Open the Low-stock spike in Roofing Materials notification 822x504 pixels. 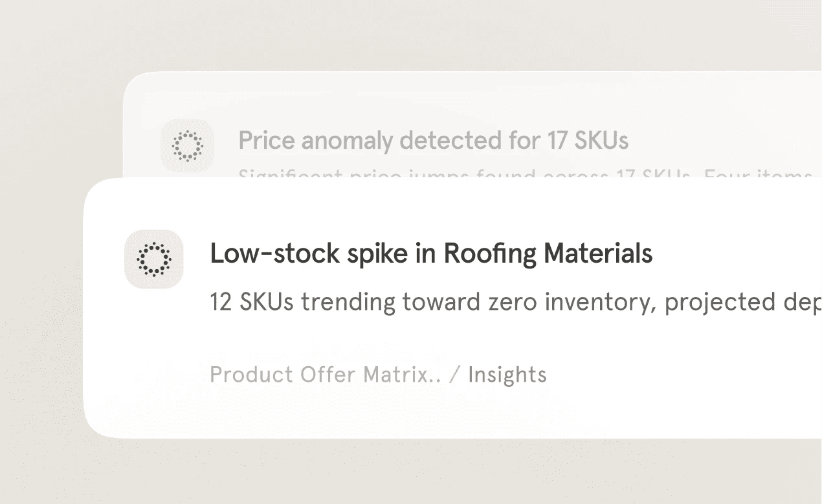point(431,254)
